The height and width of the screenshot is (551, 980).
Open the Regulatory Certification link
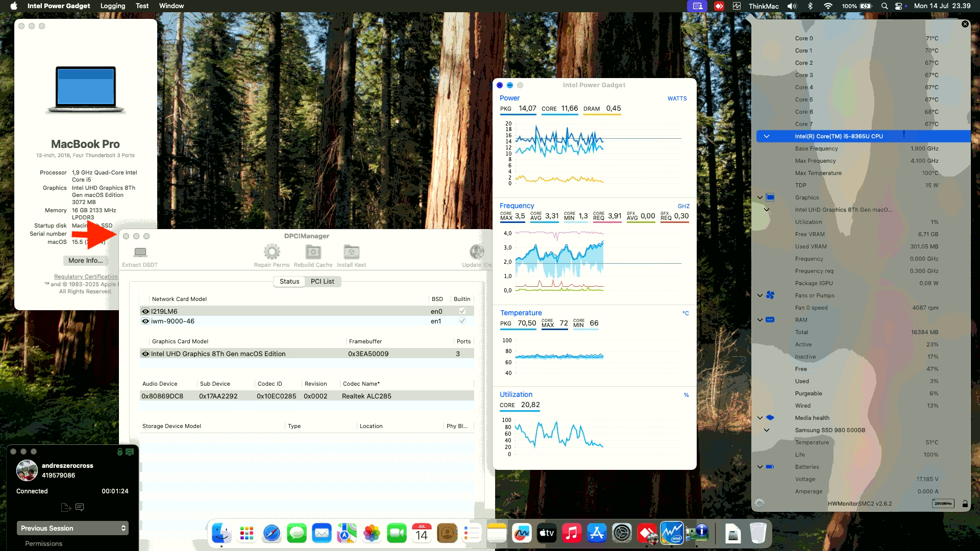(85, 277)
